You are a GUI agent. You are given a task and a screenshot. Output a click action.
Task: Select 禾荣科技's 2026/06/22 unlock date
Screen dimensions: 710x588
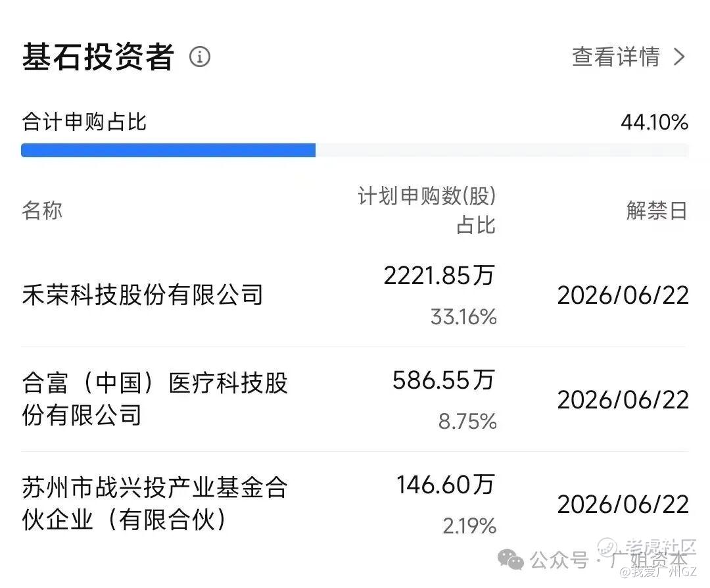623,295
